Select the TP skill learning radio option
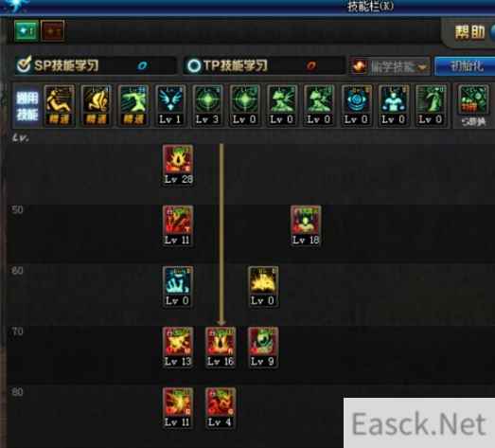 click(x=194, y=65)
